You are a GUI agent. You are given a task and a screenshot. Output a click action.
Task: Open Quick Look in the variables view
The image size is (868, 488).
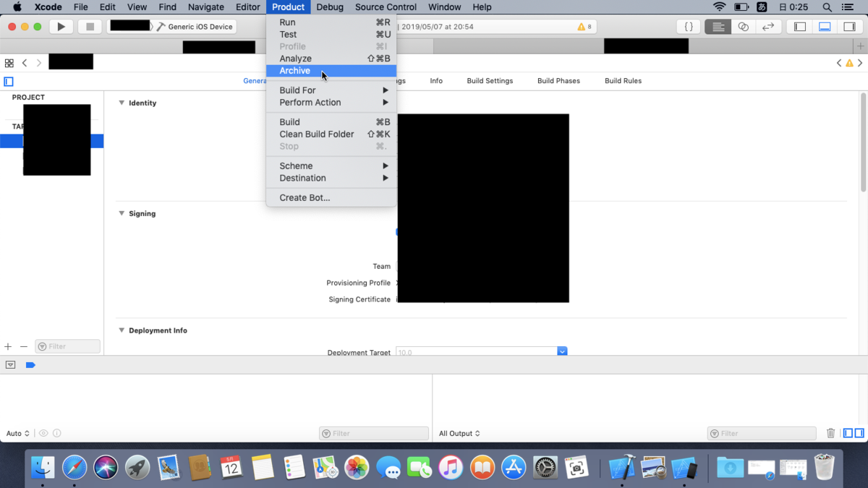coord(43,433)
